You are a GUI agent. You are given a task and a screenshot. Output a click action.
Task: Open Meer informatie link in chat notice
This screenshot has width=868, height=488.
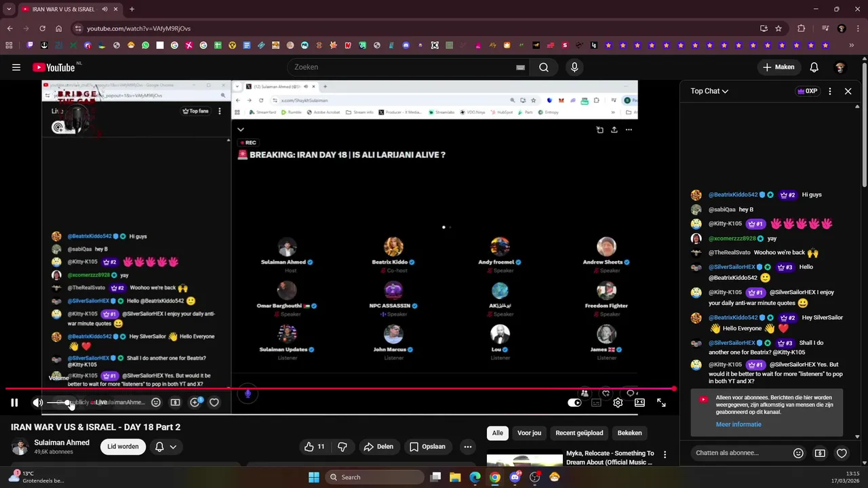tap(738, 424)
